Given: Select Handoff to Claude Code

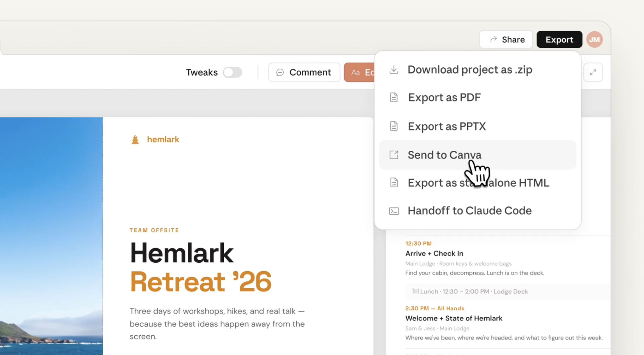Looking at the screenshot, I should [x=469, y=211].
